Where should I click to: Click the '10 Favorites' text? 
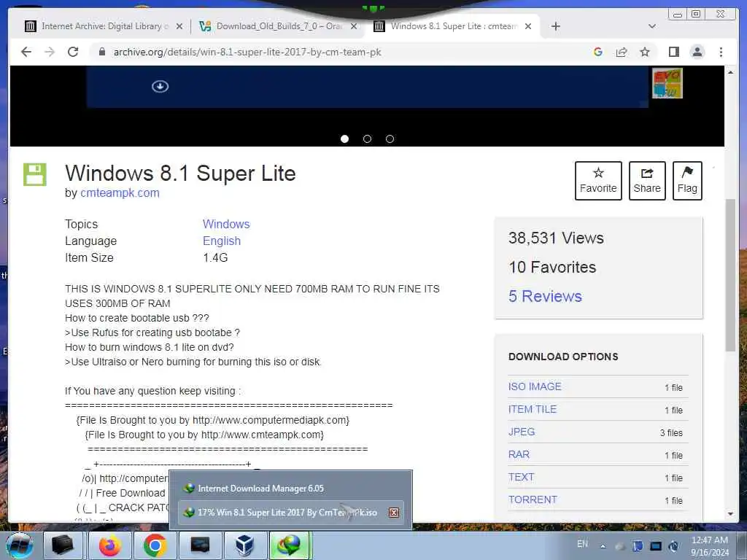click(x=552, y=267)
